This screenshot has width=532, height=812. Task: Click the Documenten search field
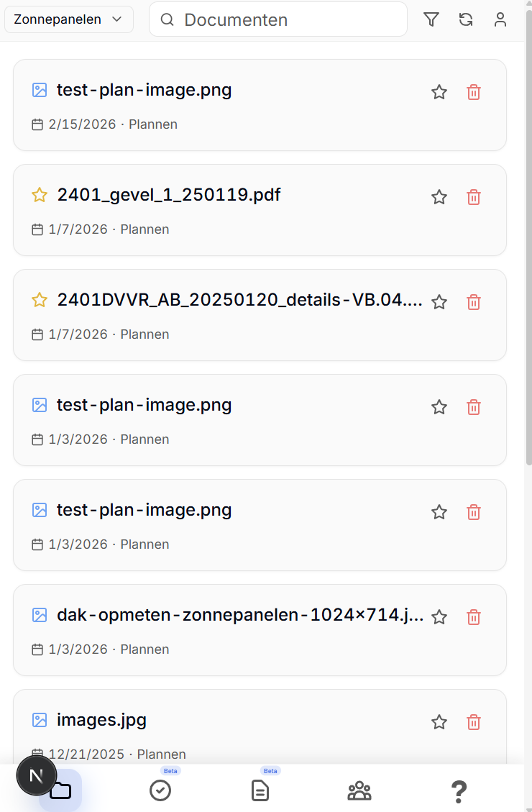pyautogui.click(x=278, y=19)
